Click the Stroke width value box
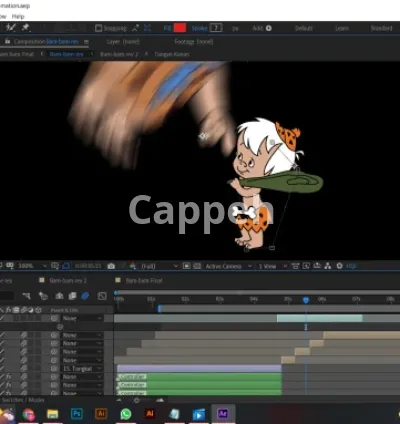The image size is (400, 424). coord(216,28)
